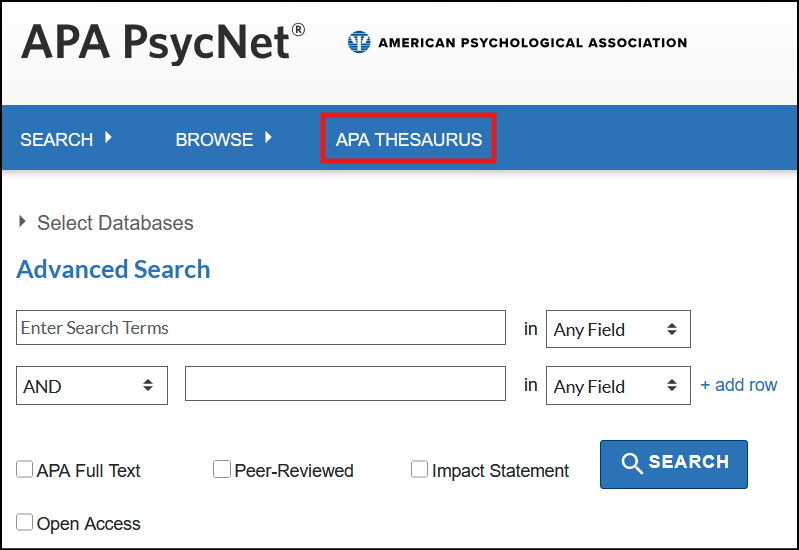This screenshot has height=550, width=799.
Task: Tick the Impact Statement checkbox
Action: 420,470
